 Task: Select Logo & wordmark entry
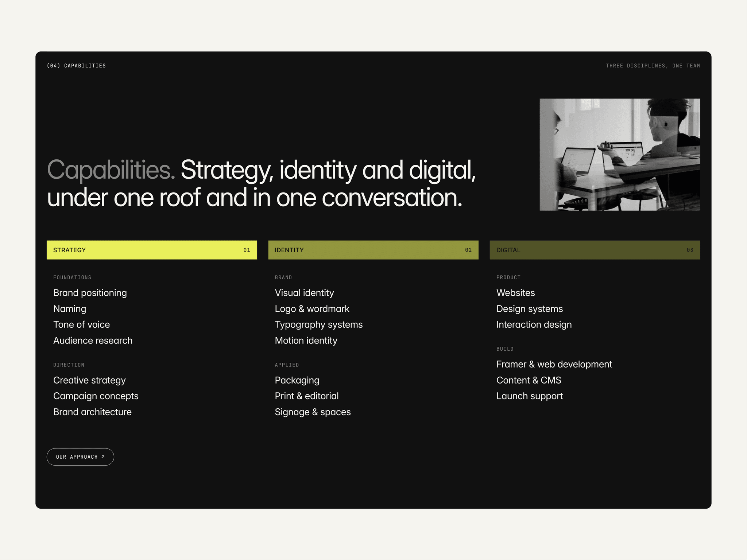(312, 309)
